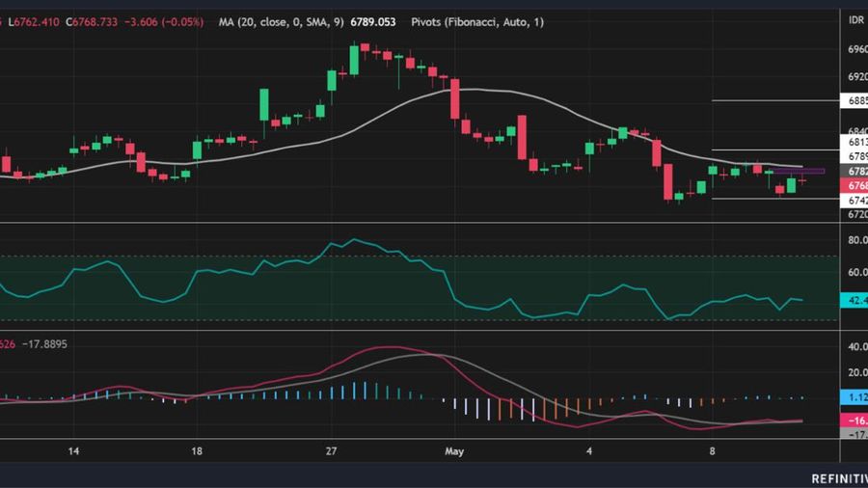Select the 6813 pivot level label

pyautogui.click(x=854, y=142)
